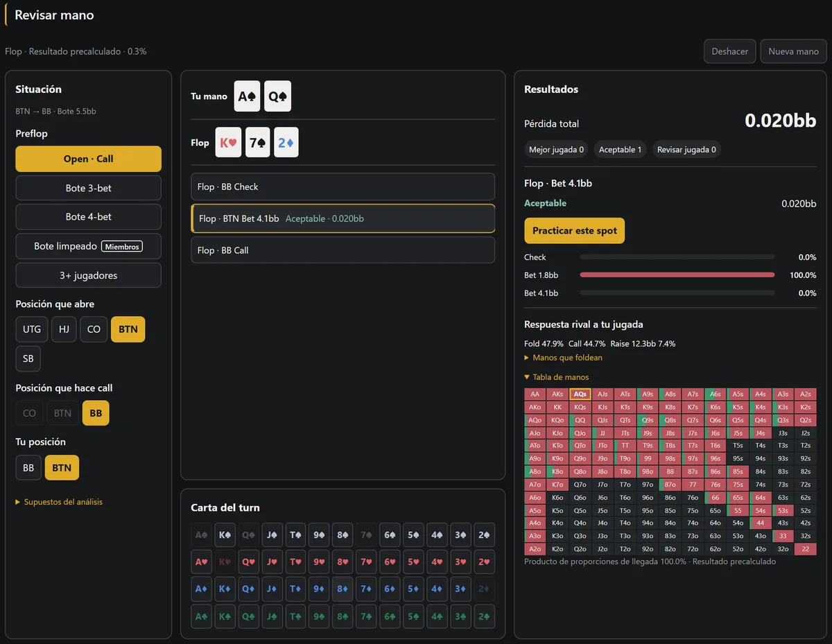Pick the two of clubs turn card
The image size is (832, 644).
point(484,616)
